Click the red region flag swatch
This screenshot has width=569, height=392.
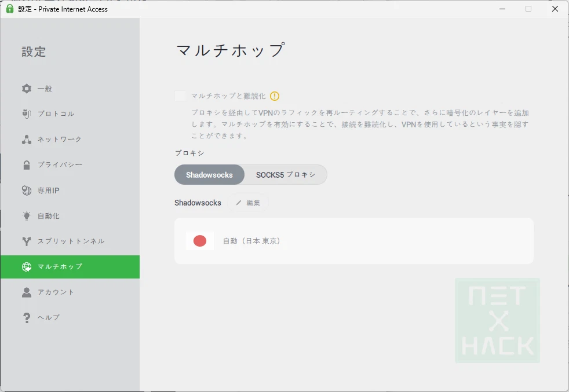tap(199, 240)
